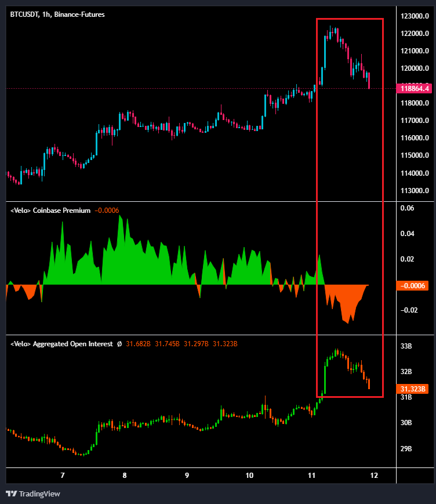This screenshot has height=504, width=436.
Task: Click the 31.745B high value in legend
Action: tap(167, 344)
